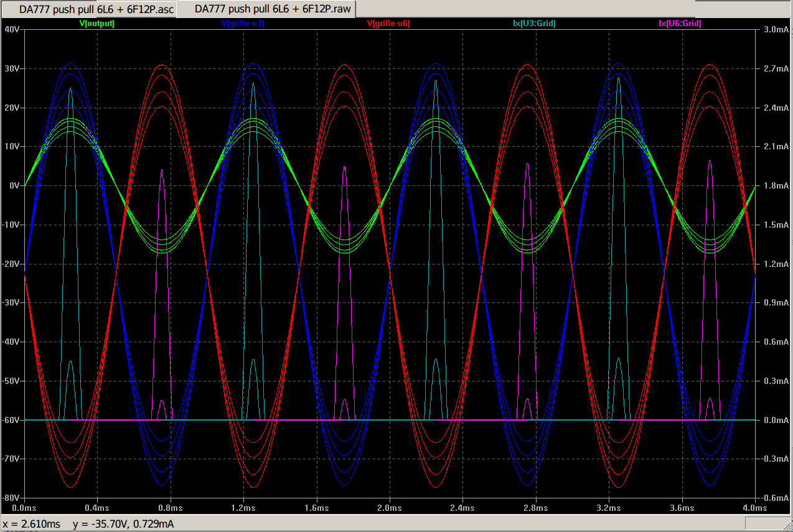Viewport: 793px width, 532px height.
Task: Select the "20V" voltage axis label
Action: (x=12, y=108)
